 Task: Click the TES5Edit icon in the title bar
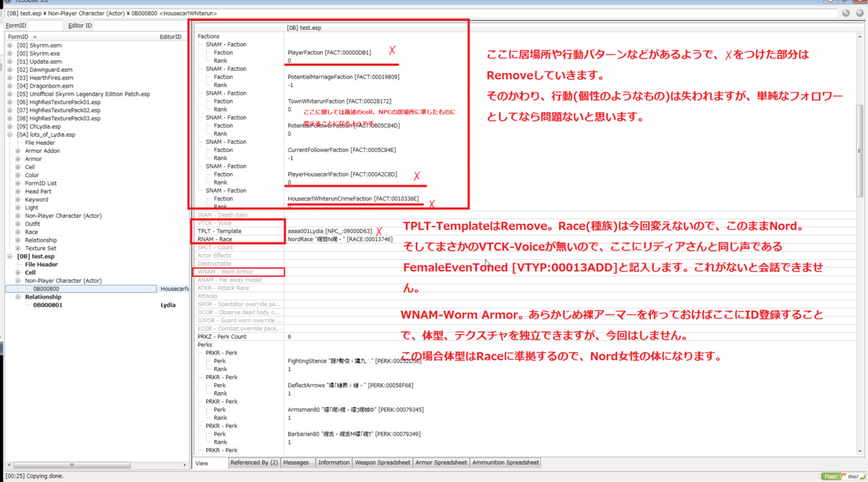(x=7, y=2)
